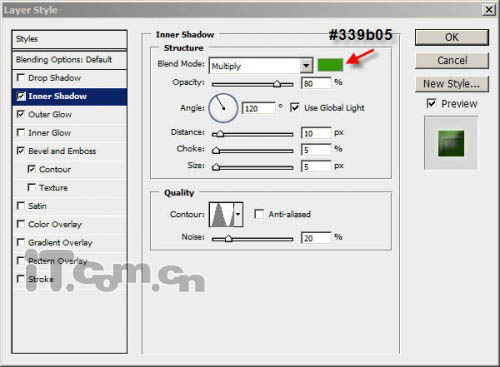Uncheck the Preview checkbox
The image size is (500, 367).
coord(431,103)
